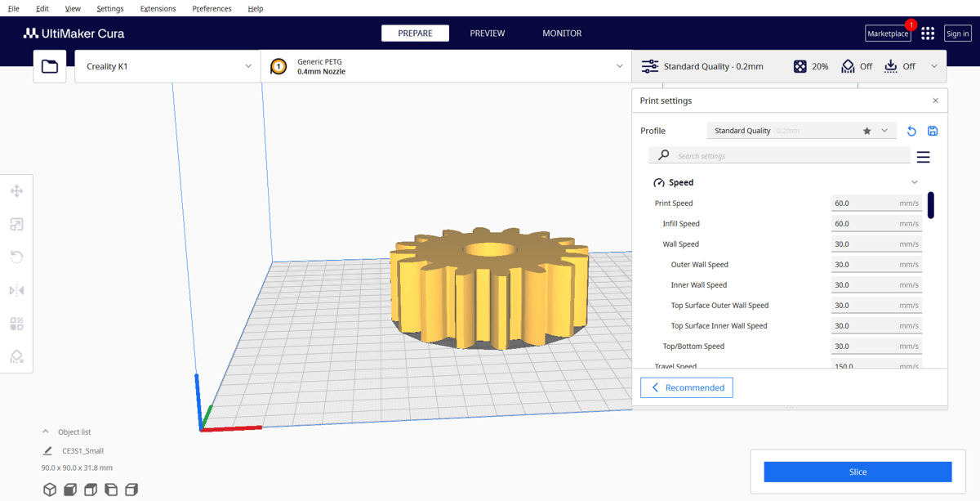This screenshot has height=501, width=980.
Task: Switch to 3D perspective view
Action: [50, 490]
